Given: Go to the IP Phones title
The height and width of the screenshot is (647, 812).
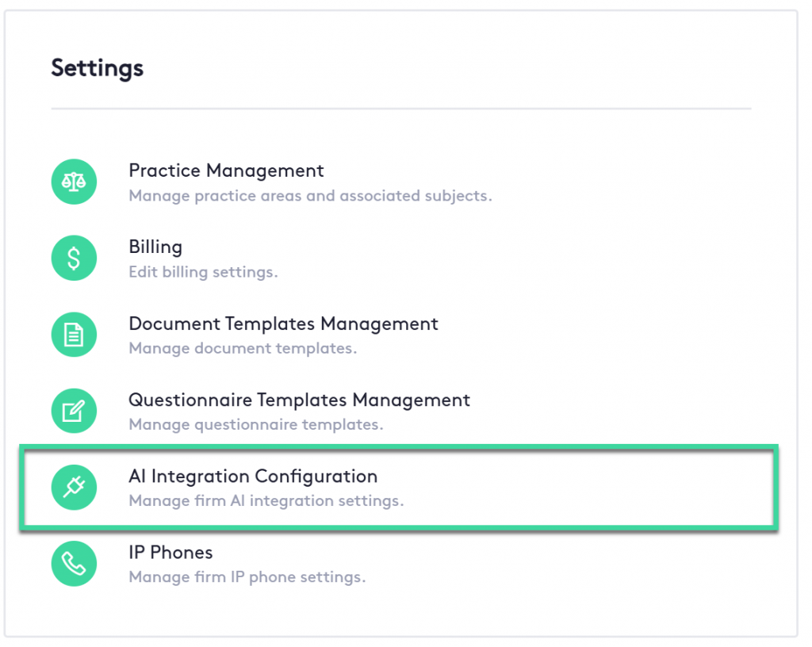Looking at the screenshot, I should (170, 552).
